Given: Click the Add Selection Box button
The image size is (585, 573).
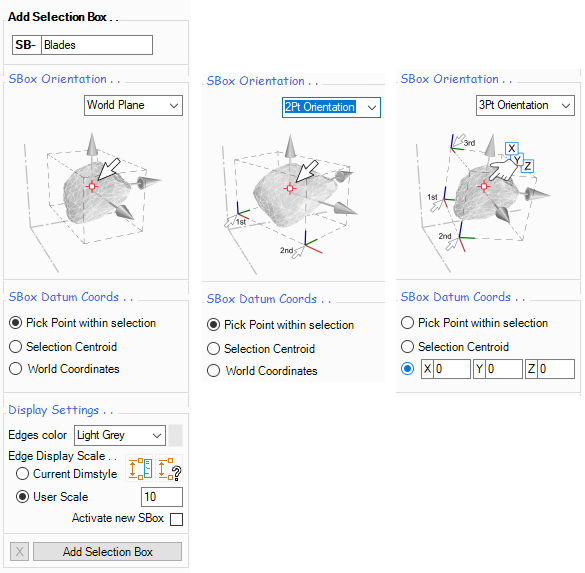Looking at the screenshot, I should pyautogui.click(x=107, y=551).
